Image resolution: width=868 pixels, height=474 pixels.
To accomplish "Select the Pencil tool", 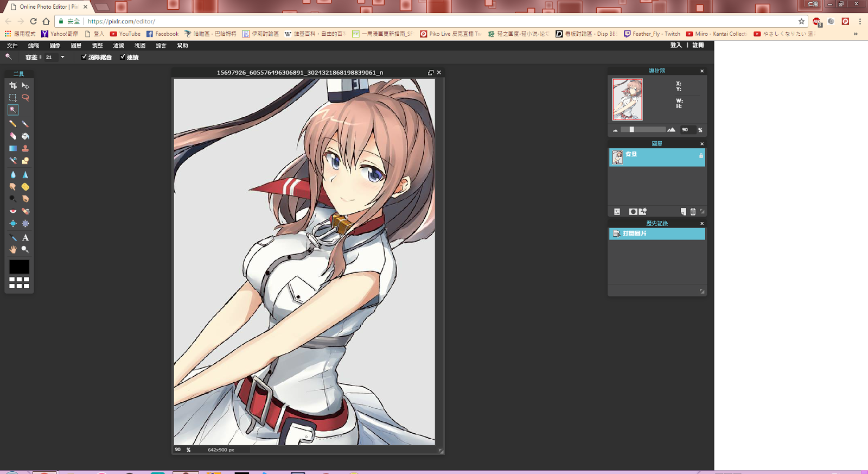I will click(x=13, y=124).
